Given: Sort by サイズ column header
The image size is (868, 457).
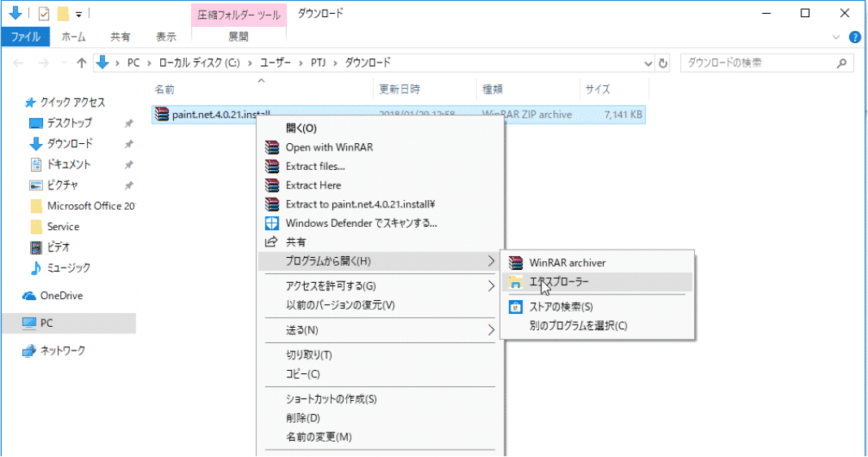Looking at the screenshot, I should coord(597,89).
